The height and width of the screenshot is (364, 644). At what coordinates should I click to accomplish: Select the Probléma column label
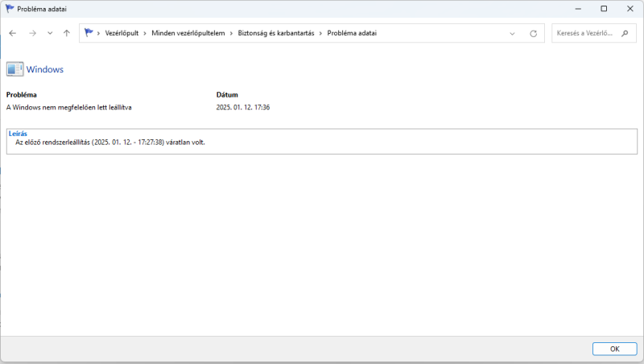pos(22,95)
